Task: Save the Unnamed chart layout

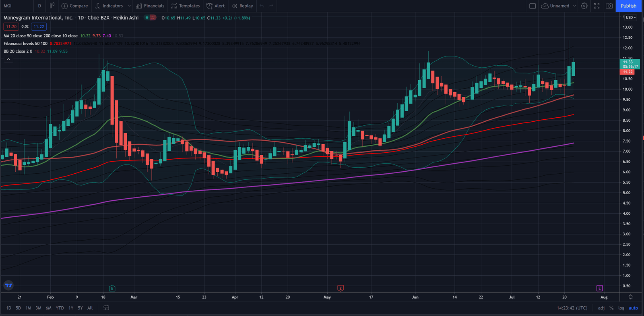Action: point(555,6)
